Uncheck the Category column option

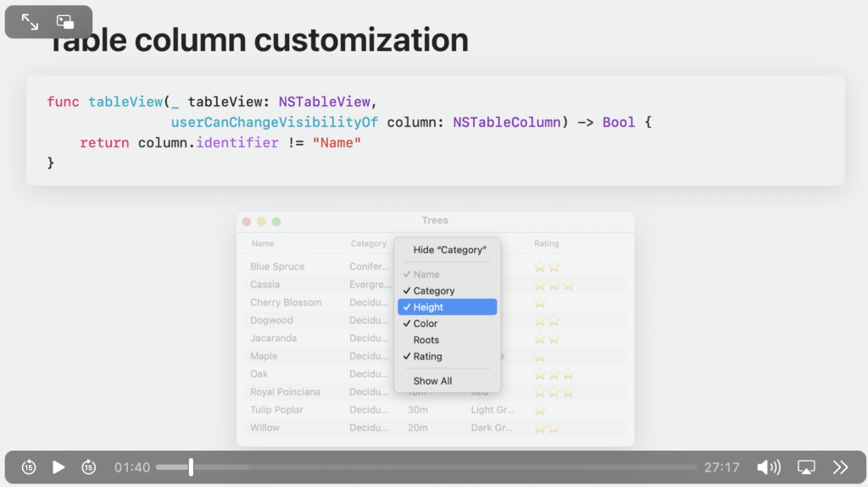(434, 291)
